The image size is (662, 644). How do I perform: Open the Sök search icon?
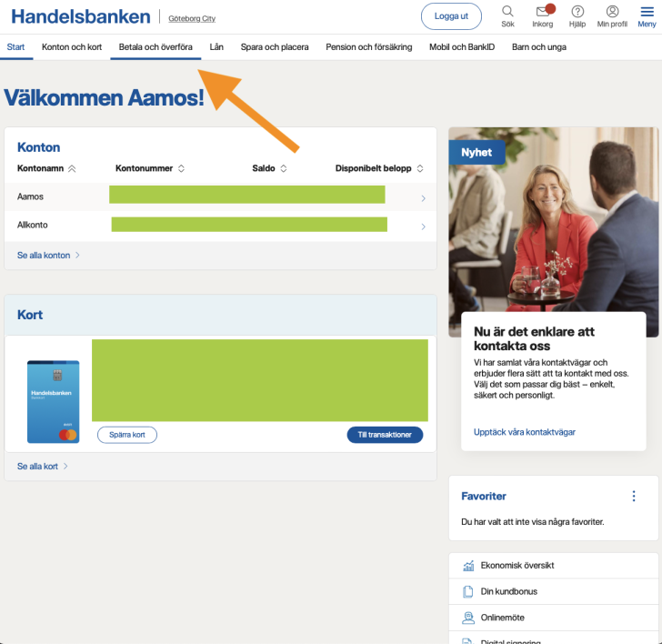(507, 12)
